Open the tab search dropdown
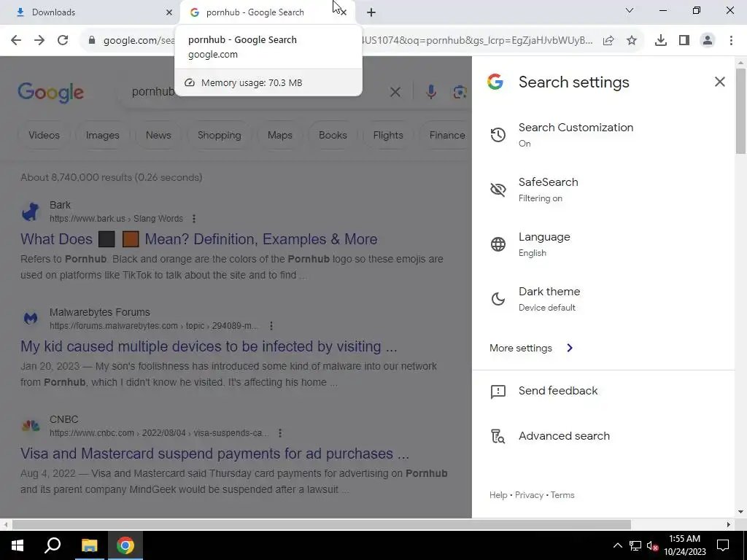Image resolution: width=747 pixels, height=560 pixels. tap(630, 10)
